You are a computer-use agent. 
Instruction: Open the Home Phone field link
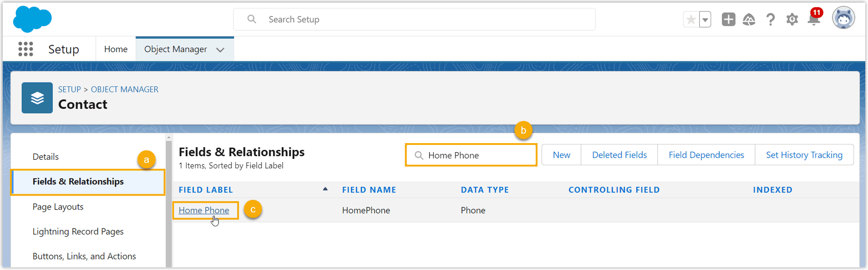tap(204, 210)
